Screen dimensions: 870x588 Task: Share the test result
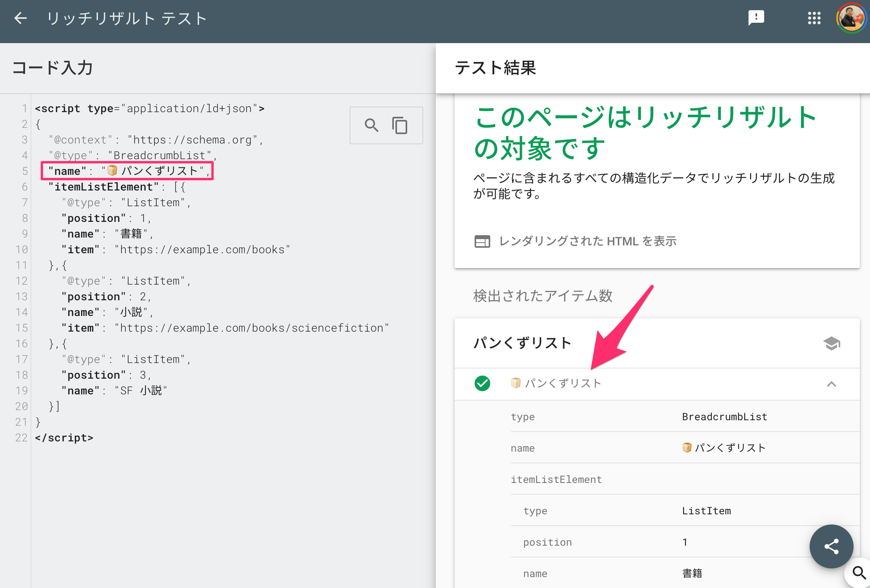[x=831, y=546]
